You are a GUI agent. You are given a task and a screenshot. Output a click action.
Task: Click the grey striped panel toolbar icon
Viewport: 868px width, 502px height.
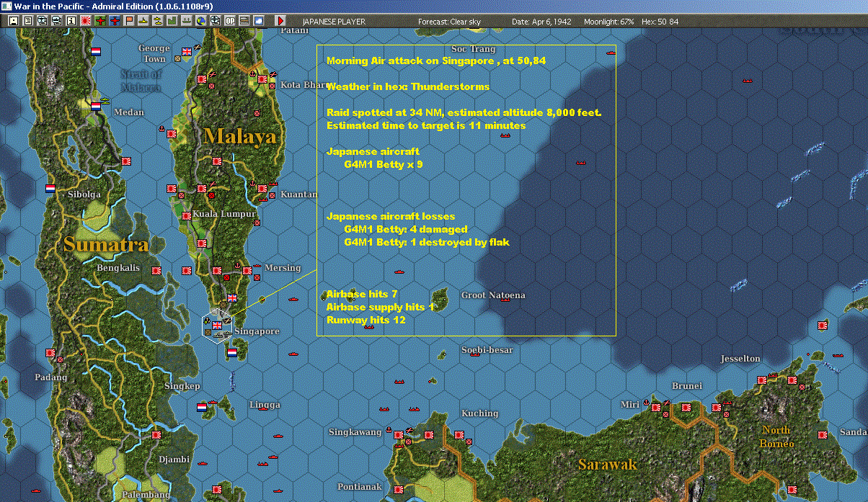(x=244, y=22)
